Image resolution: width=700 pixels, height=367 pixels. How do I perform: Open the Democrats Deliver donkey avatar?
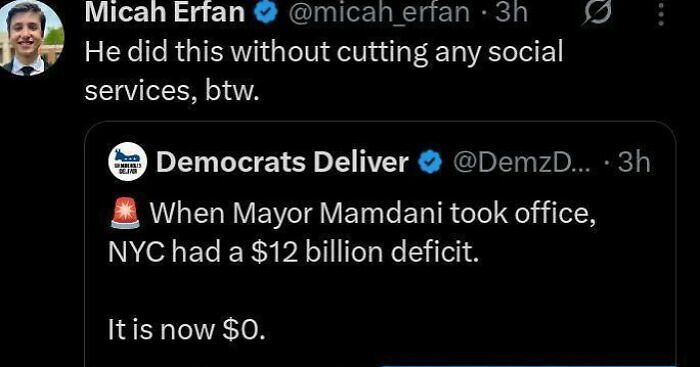tap(128, 161)
